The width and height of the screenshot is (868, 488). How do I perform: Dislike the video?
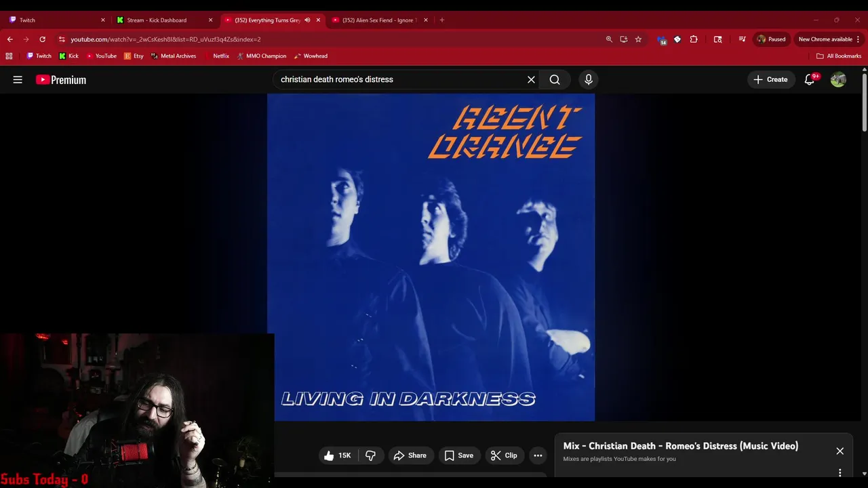370,455
